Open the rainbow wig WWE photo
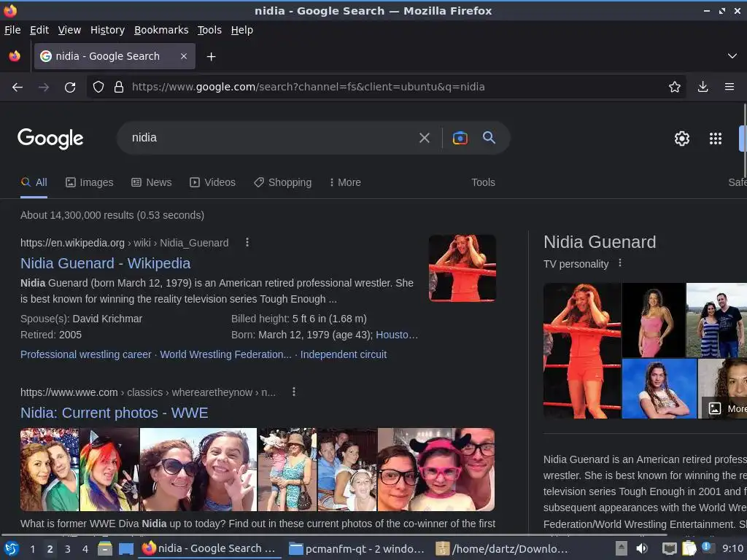This screenshot has height=560, width=747. pos(109,470)
